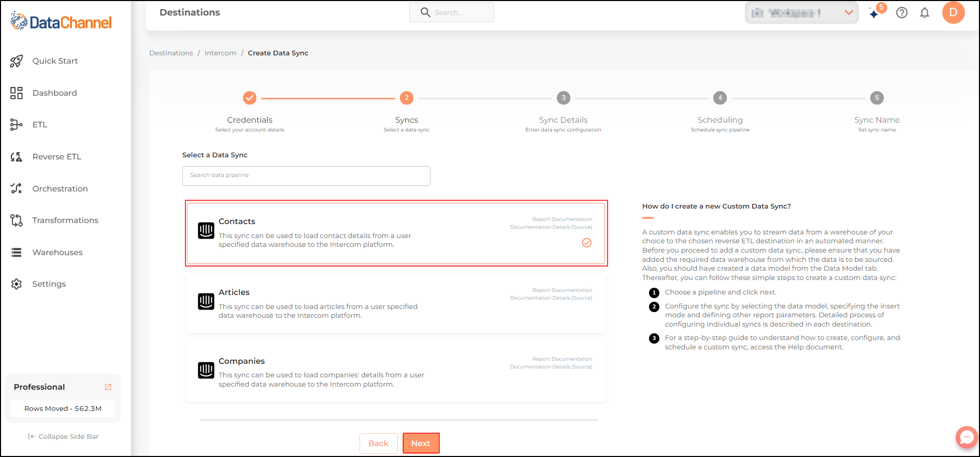Screen dimensions: 980x457
Task: Click 'How do I create a new Custom Data Sync?' heading
Action: pos(716,207)
